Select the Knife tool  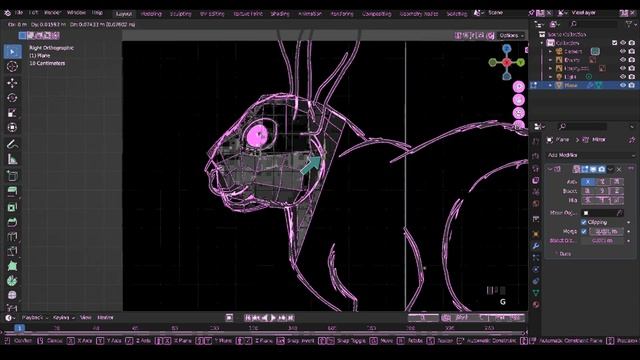(x=12, y=251)
